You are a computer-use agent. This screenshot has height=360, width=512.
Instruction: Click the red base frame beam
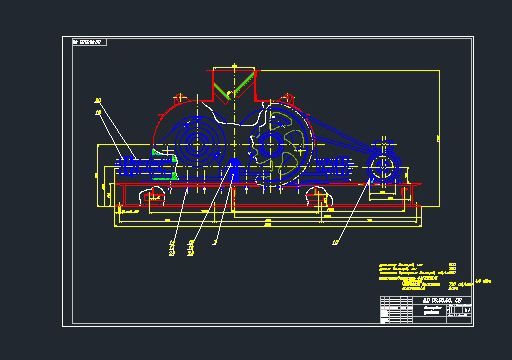[267, 184]
